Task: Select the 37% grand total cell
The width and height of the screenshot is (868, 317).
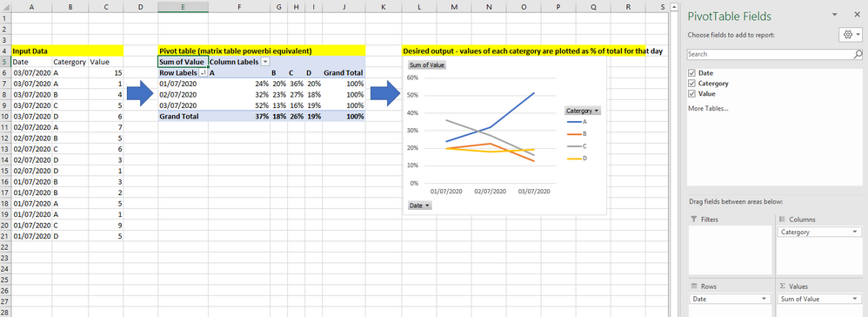Action: point(239,117)
